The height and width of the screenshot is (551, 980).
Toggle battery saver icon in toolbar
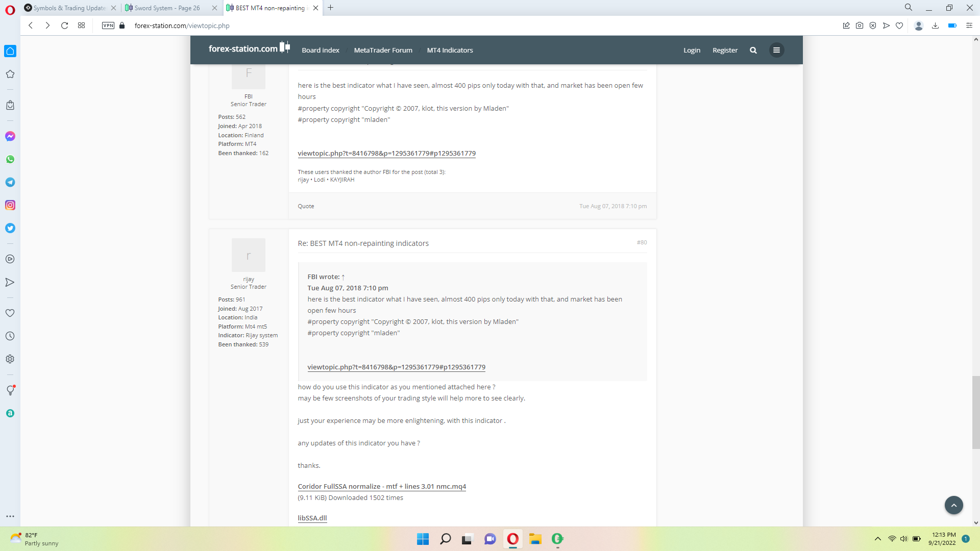952,26
